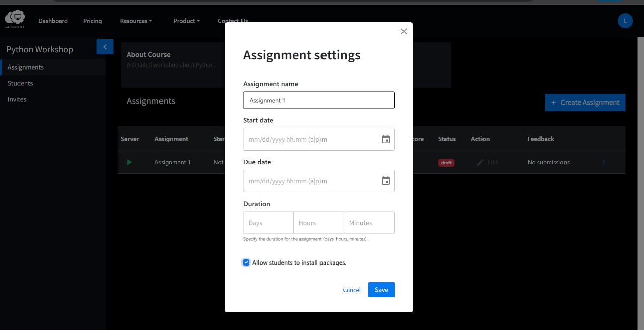Screen dimensions: 644x330
Task: Open the three-dot menu for Assignment 1
Action: [x=604, y=162]
